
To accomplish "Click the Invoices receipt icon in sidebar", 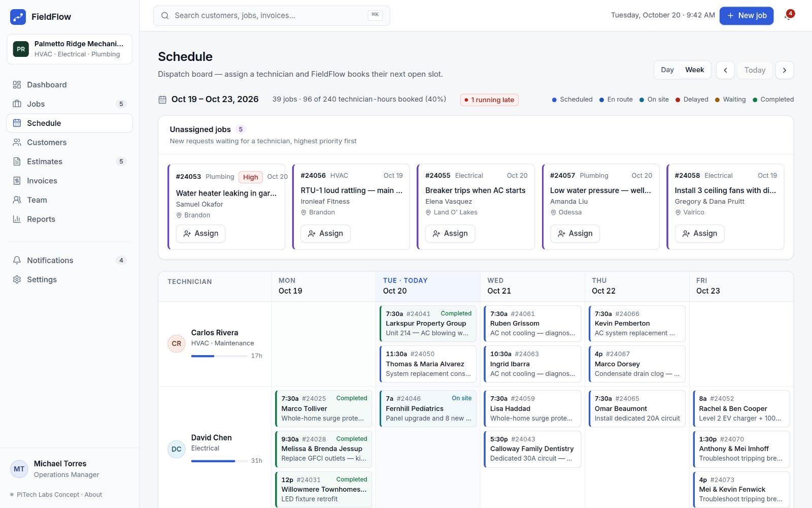I will pyautogui.click(x=17, y=181).
